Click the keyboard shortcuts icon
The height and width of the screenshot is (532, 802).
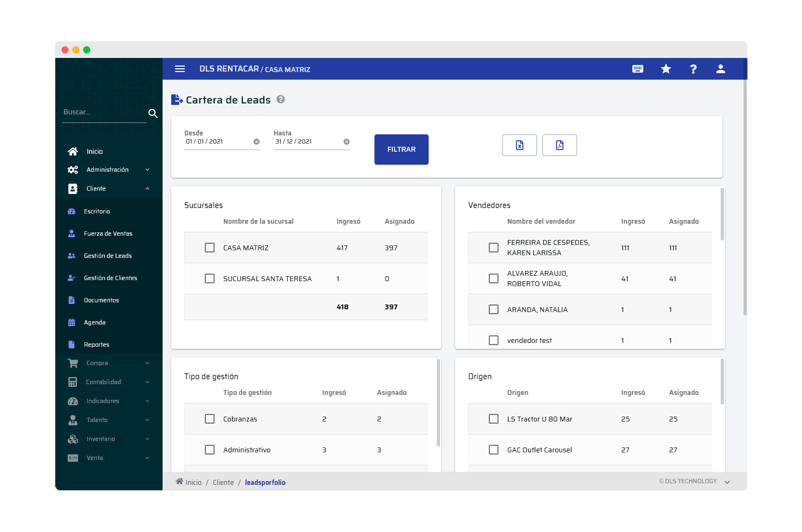(x=638, y=69)
